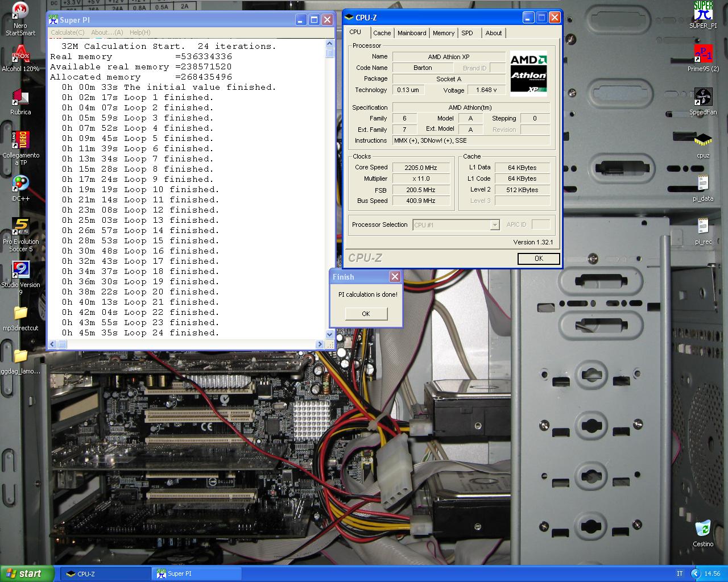
Task: Maximize the Super PI window
Action: (314, 20)
